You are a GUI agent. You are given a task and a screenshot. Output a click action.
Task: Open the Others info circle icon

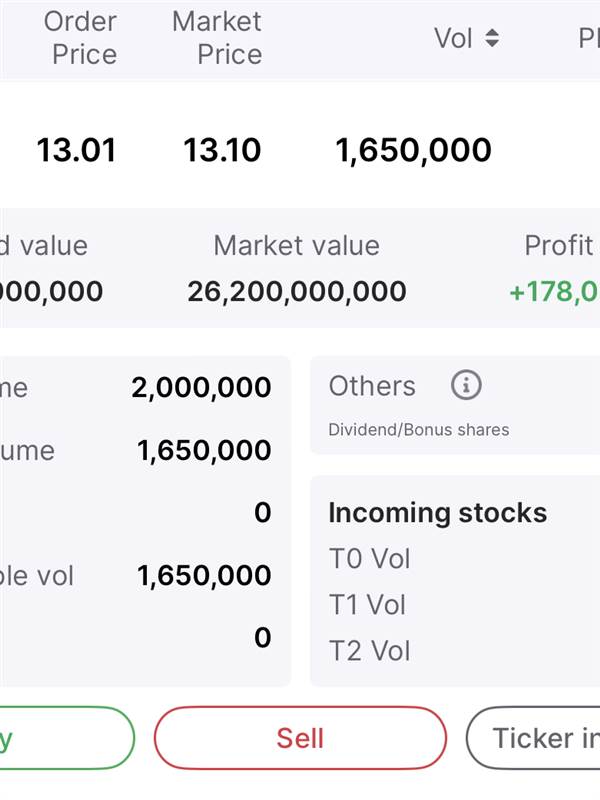(x=466, y=385)
